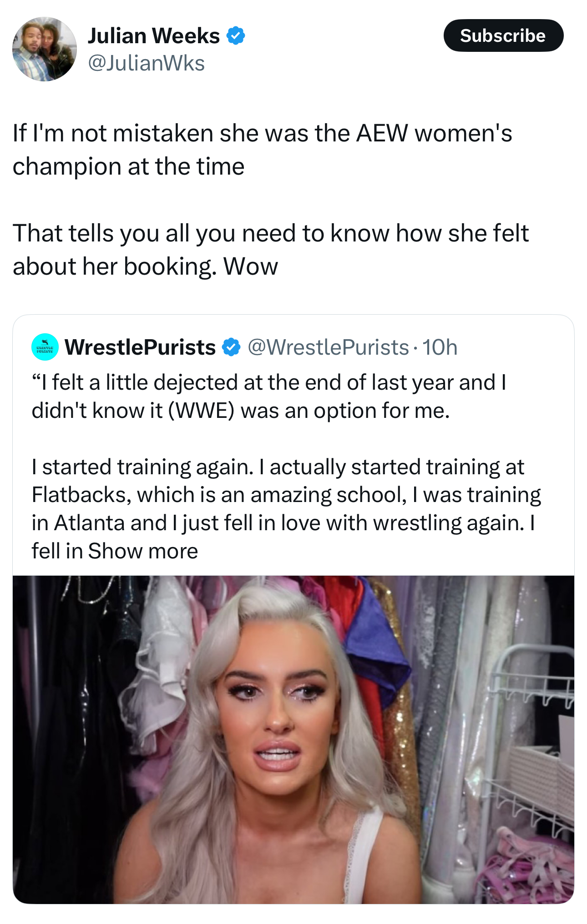Viewport: 587px width, 924px height.
Task: Click Julian Weeks' blue verified badge
Action: [x=236, y=35]
